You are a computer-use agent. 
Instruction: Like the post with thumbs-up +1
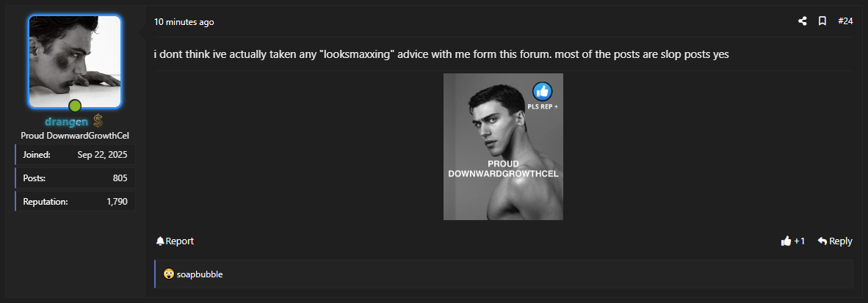tap(793, 241)
